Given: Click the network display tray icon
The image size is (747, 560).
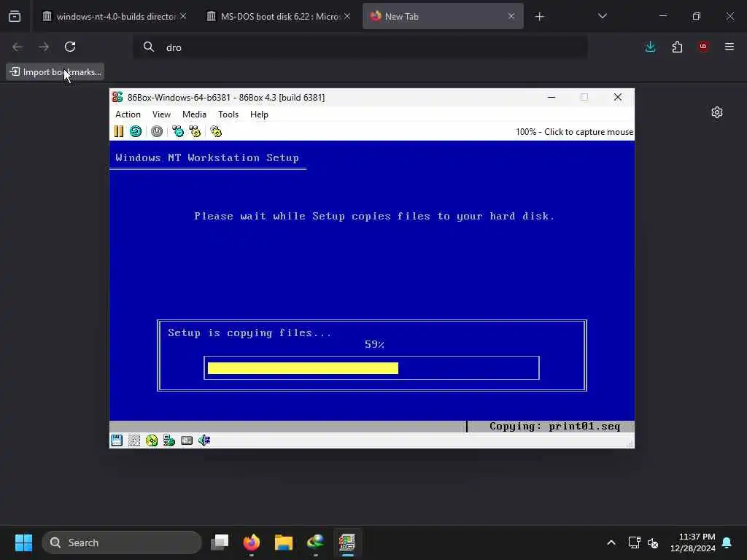Looking at the screenshot, I should tap(634, 542).
